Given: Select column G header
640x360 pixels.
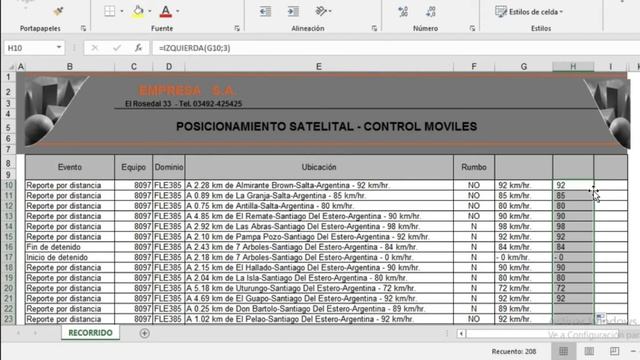Looking at the screenshot, I should pyautogui.click(x=524, y=67).
